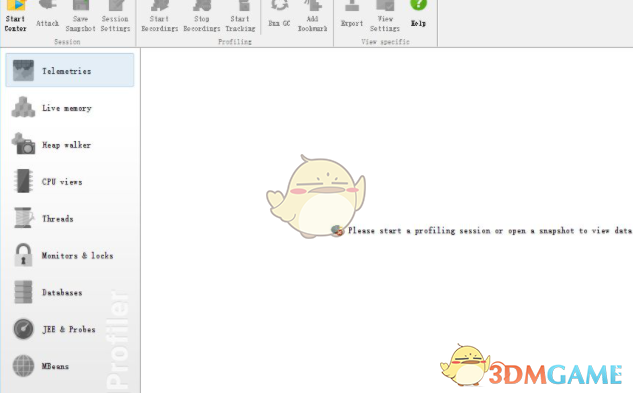633x393 pixels.
Task: Open the Start Center
Action: pyautogui.click(x=15, y=17)
